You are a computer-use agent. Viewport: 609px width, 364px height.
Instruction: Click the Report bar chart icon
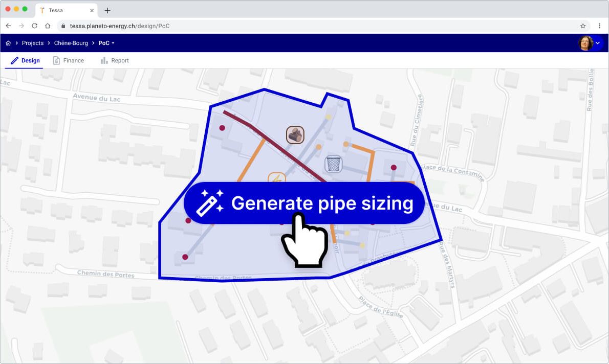104,60
